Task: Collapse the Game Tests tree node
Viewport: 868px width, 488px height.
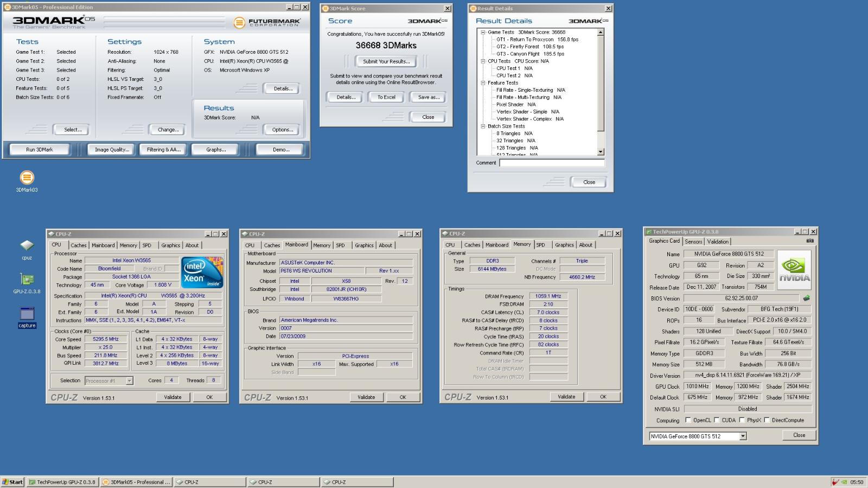Action: click(483, 33)
